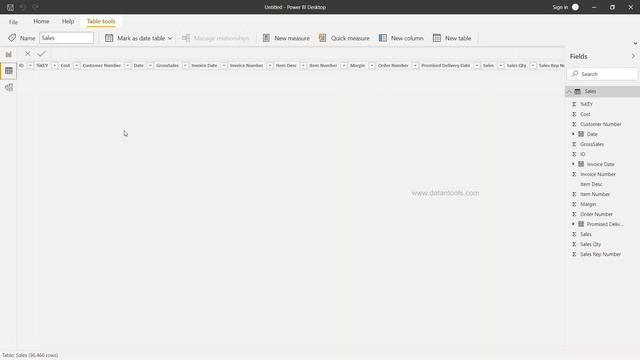
Task: Click the New measure button
Action: point(286,38)
